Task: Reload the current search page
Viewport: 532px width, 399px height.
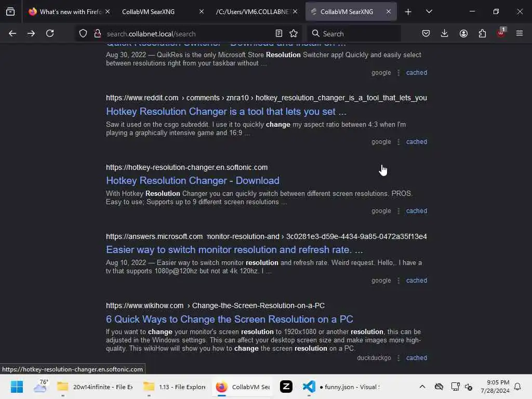Action: tap(50, 33)
